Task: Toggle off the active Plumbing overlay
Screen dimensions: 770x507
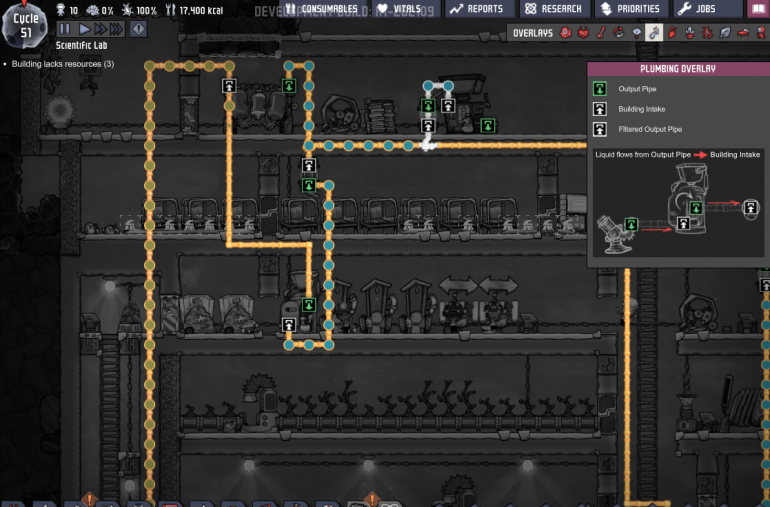Action: pyautogui.click(x=654, y=33)
